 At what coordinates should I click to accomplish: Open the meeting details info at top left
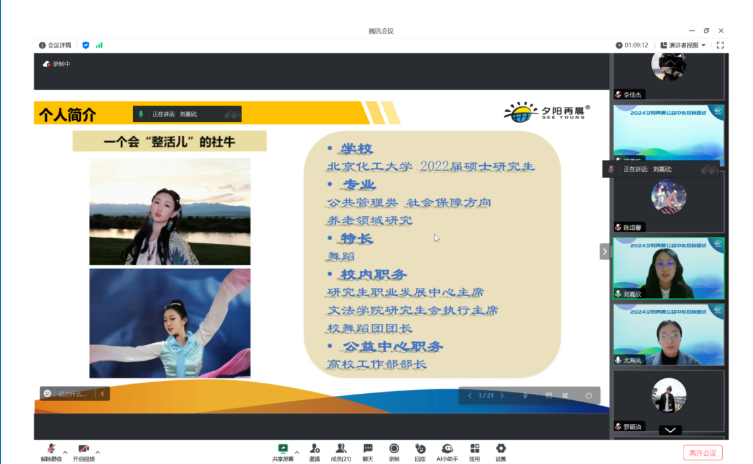click(54, 45)
